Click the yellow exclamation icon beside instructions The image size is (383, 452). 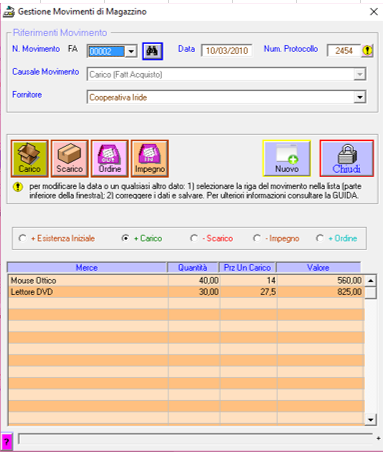(x=17, y=187)
